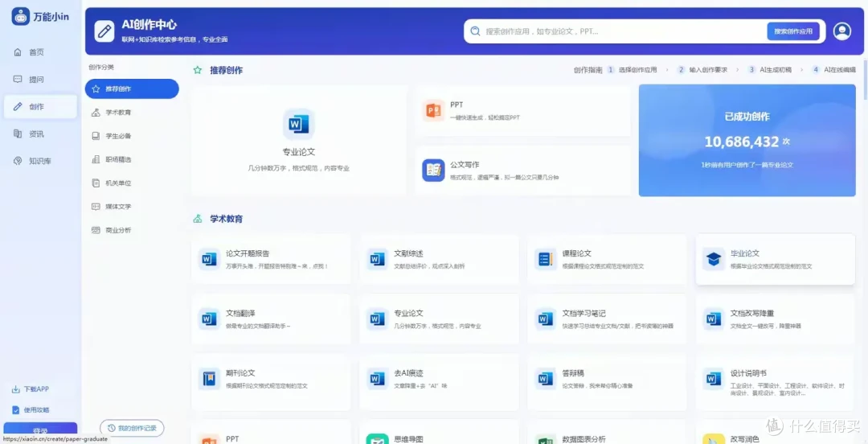Screen dimensions: 868x444
Task: Open 文档翻译 Word icon
Action: (209, 319)
